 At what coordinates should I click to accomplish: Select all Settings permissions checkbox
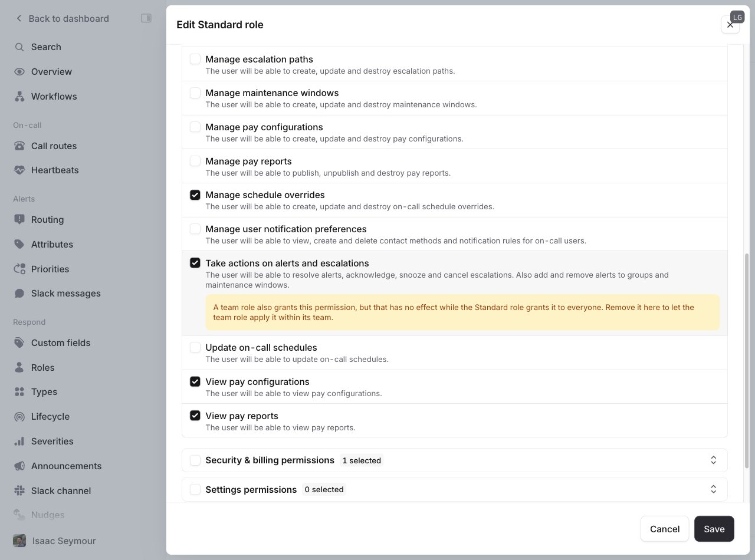pos(195,490)
